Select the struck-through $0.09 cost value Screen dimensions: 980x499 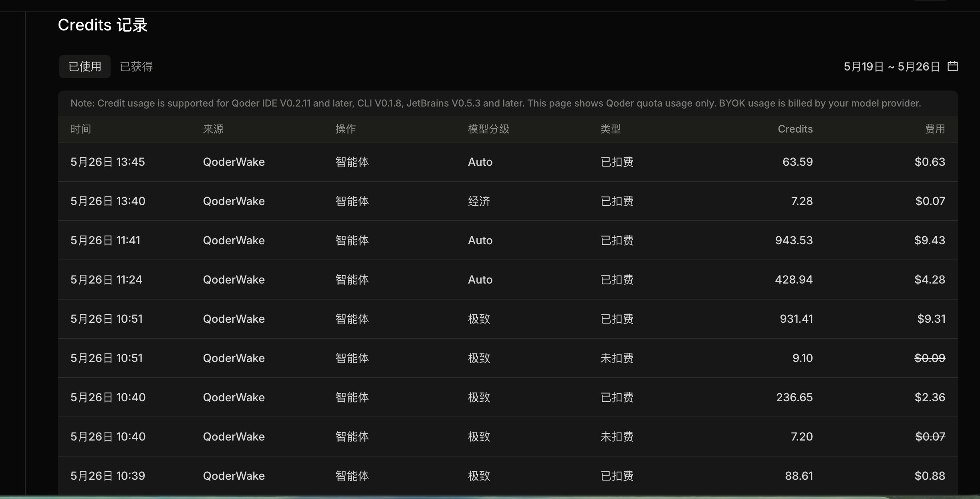[930, 358]
